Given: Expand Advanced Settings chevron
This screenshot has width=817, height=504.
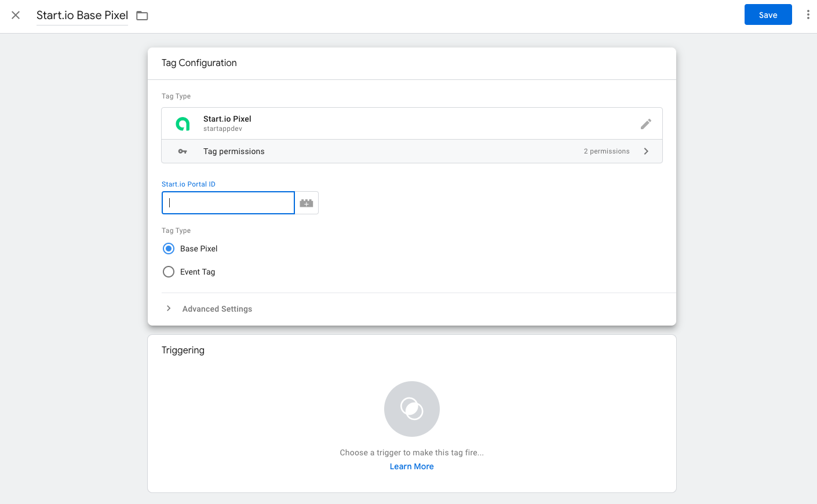Looking at the screenshot, I should pyautogui.click(x=169, y=308).
